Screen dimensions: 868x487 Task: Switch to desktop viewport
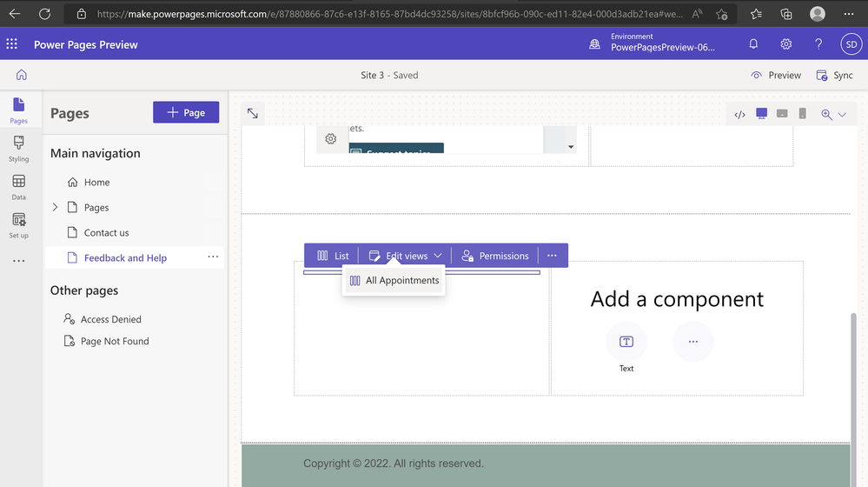click(x=762, y=114)
